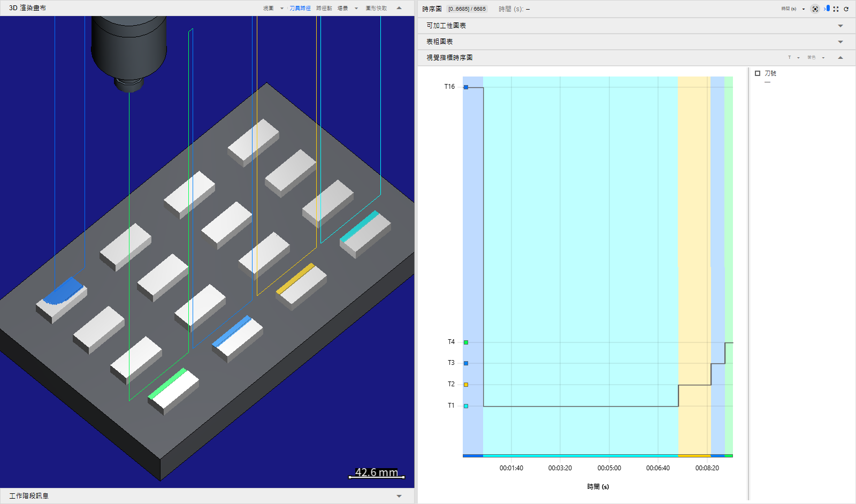Screen dimensions: 856x504
Task: Toggle the 刀具路徑 display option
Action: click(x=300, y=9)
